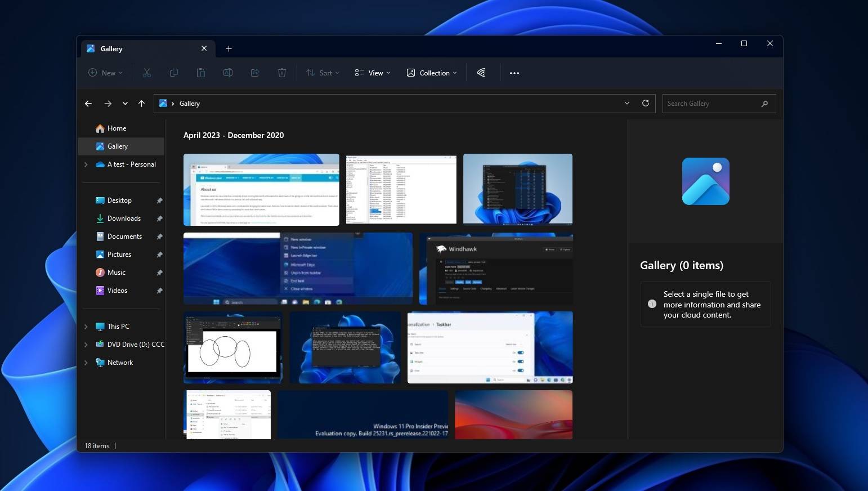Select the Rename icon on the toolbar

tap(228, 73)
